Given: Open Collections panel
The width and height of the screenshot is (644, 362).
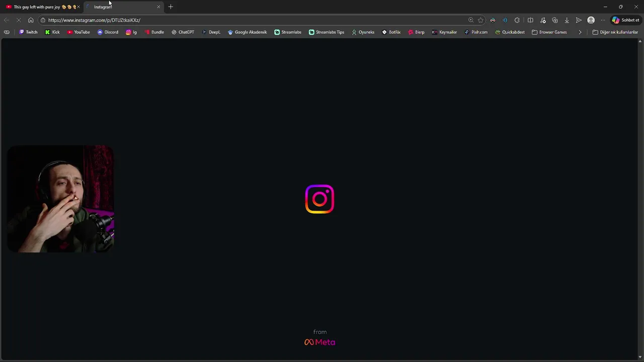Looking at the screenshot, I should point(555,20).
